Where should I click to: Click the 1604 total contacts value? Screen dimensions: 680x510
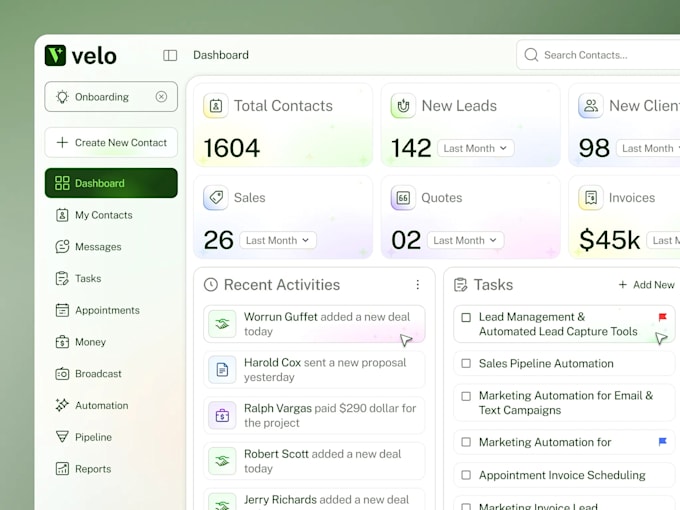click(232, 148)
